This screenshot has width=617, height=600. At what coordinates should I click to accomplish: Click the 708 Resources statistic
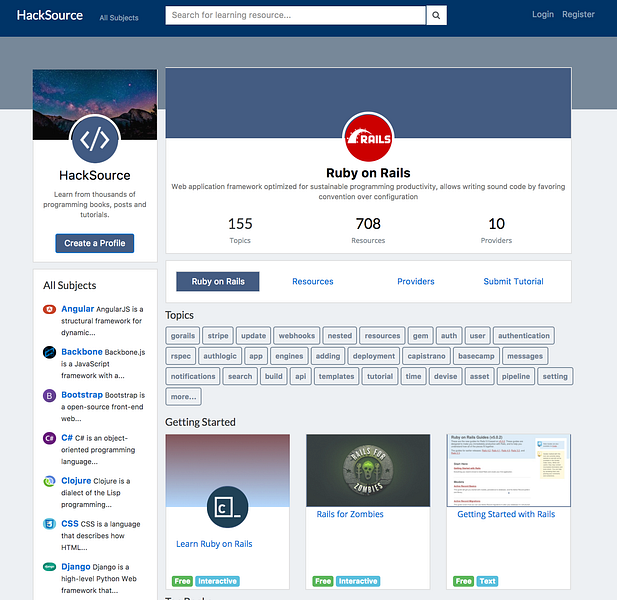[368, 230]
